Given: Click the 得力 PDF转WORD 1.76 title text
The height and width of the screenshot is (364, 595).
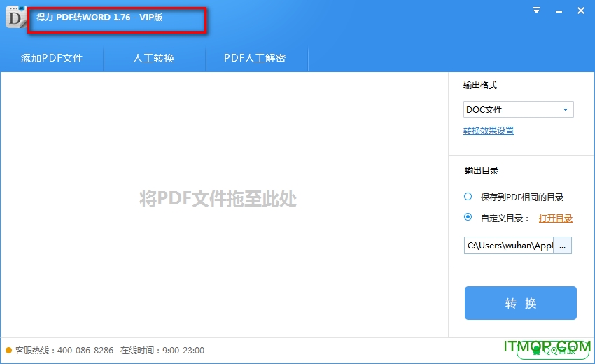Looking at the screenshot, I should click(x=99, y=17).
